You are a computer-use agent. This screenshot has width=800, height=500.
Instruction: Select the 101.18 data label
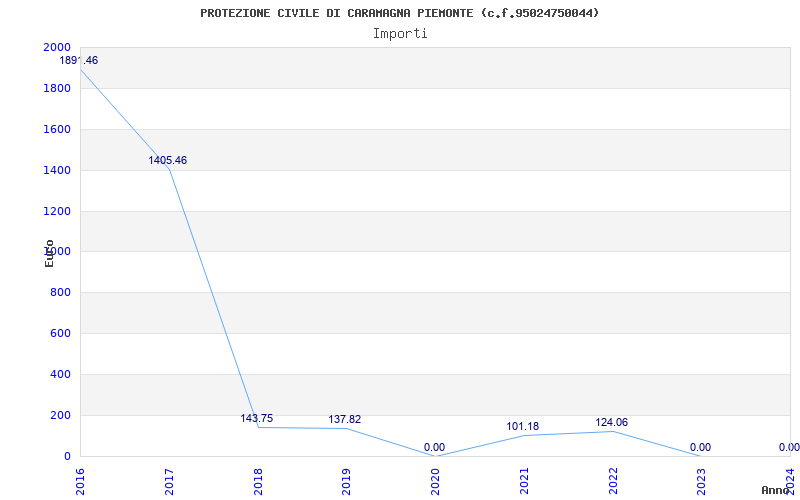(522, 427)
